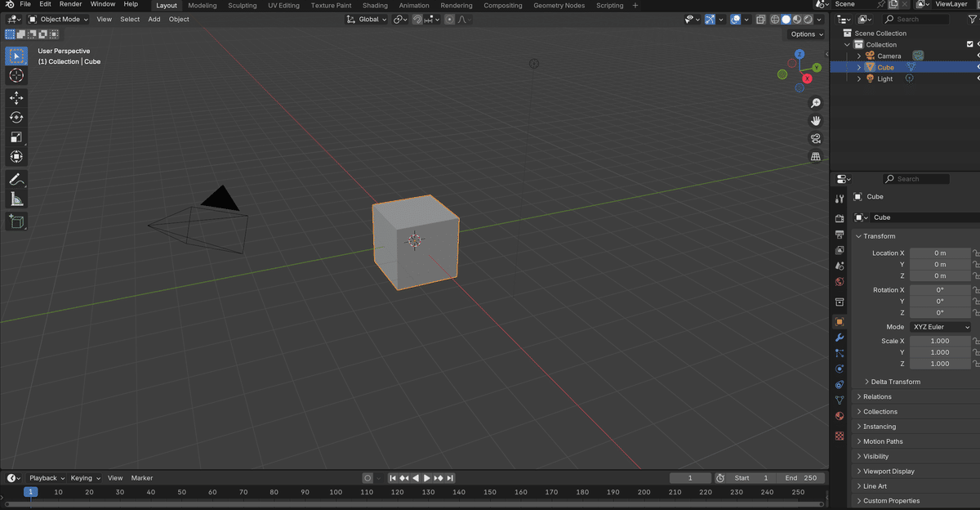Activate the Measure tool
This screenshot has height=510, width=980.
click(x=16, y=199)
